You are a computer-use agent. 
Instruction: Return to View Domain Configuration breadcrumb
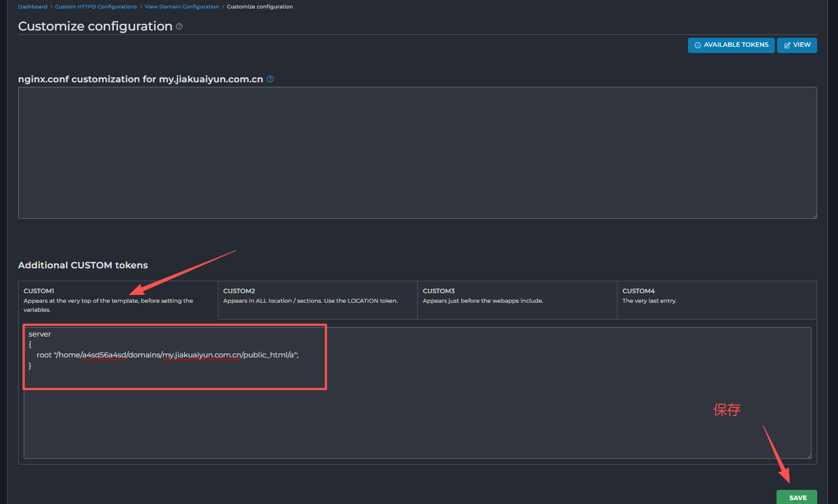pyautogui.click(x=182, y=7)
